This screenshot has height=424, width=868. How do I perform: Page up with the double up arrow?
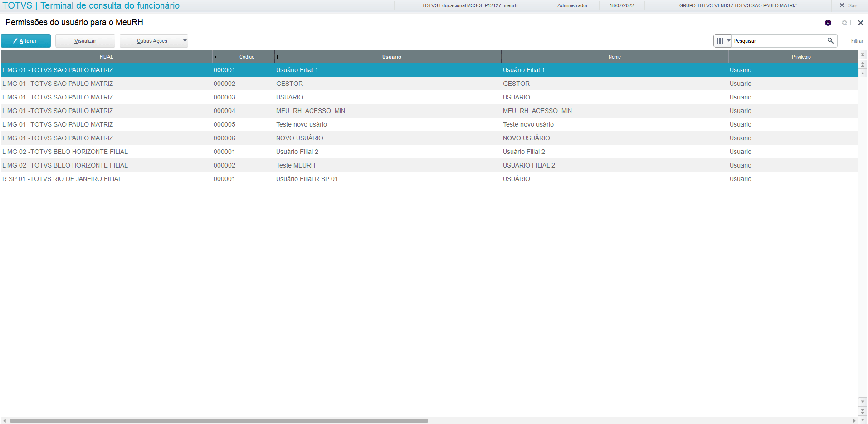point(863,64)
